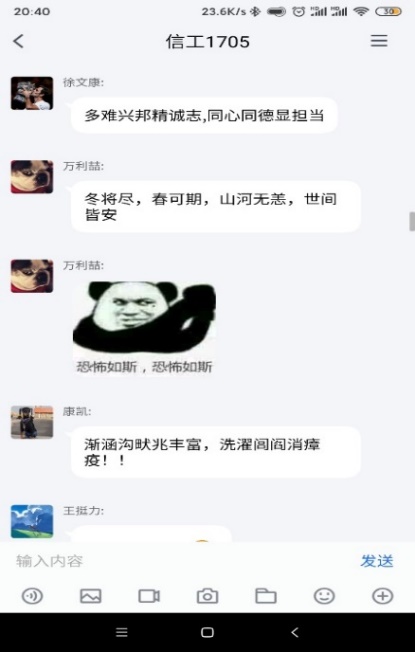The height and width of the screenshot is (652, 415).
Task: Tap the video camera icon
Action: [149, 596]
